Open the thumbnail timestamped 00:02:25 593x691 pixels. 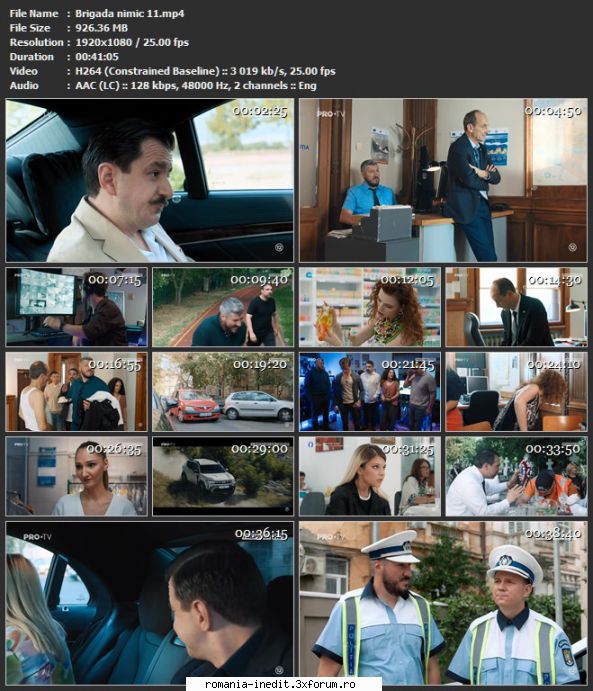150,180
